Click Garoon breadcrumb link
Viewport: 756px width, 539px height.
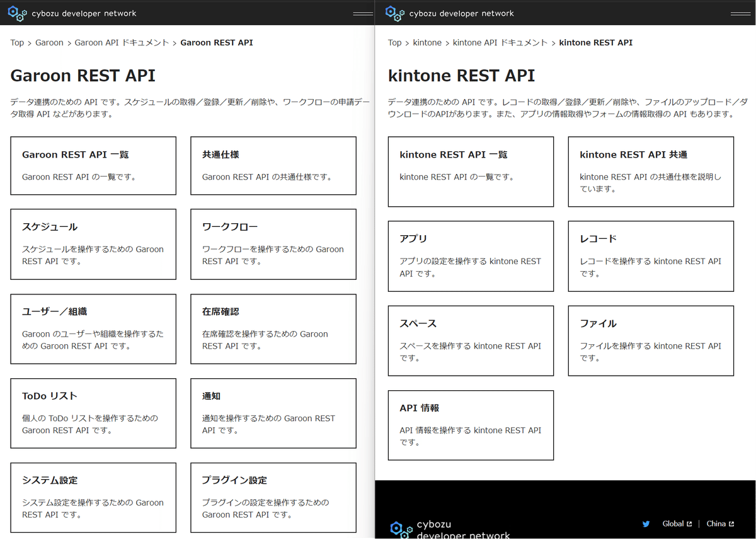pos(49,43)
